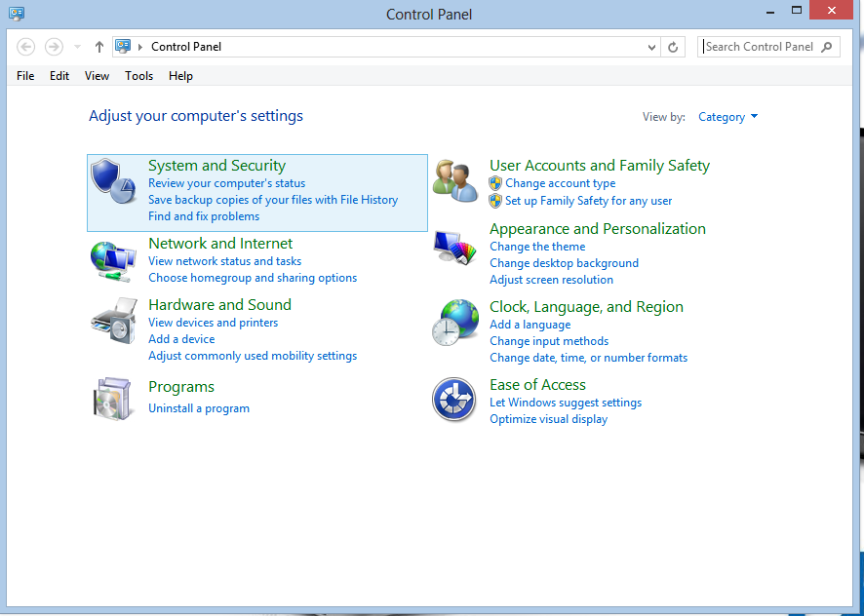Click the Appearance and Personalization monitor icon

point(455,249)
